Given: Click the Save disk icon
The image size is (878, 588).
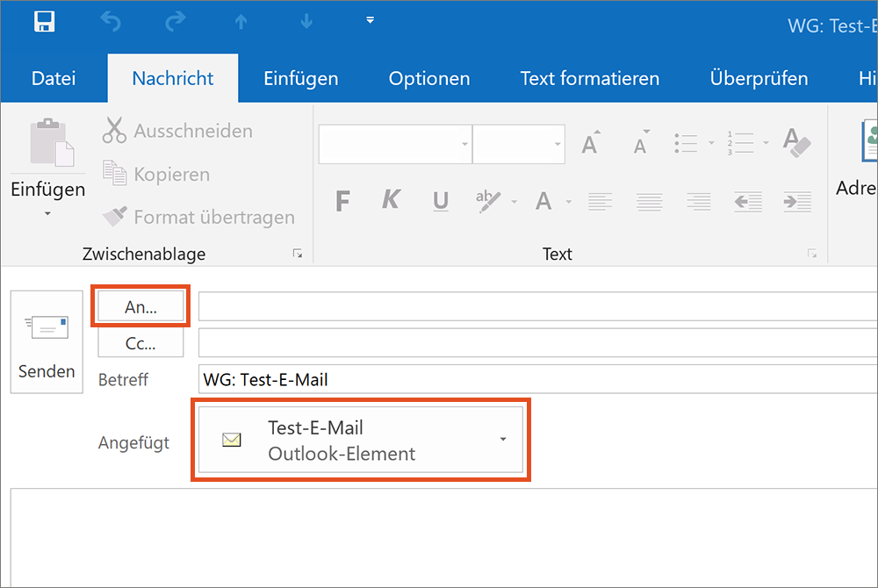Looking at the screenshot, I should [x=45, y=22].
